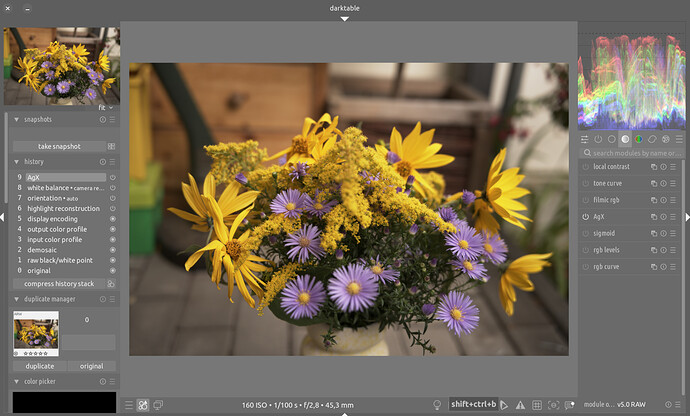Viewport: 690px width, 416px height.
Task: Turn on the filmic rgb module
Action: [x=586, y=200]
